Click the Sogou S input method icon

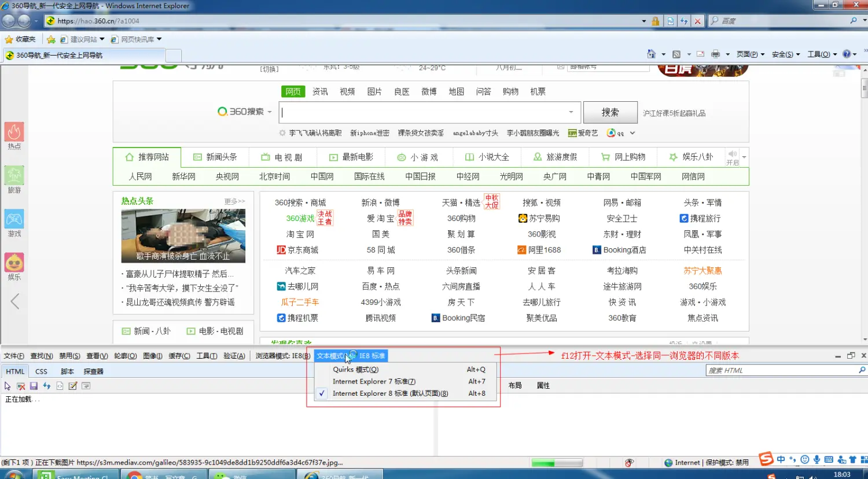click(x=766, y=459)
